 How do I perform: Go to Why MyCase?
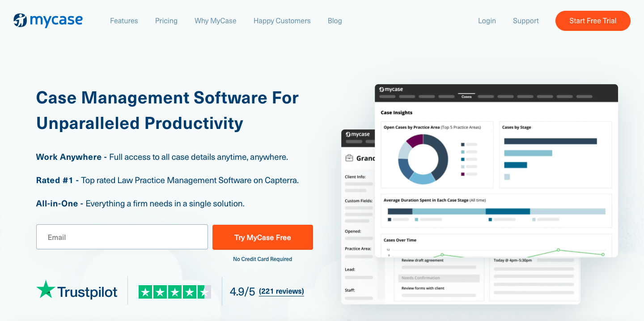[x=216, y=21]
